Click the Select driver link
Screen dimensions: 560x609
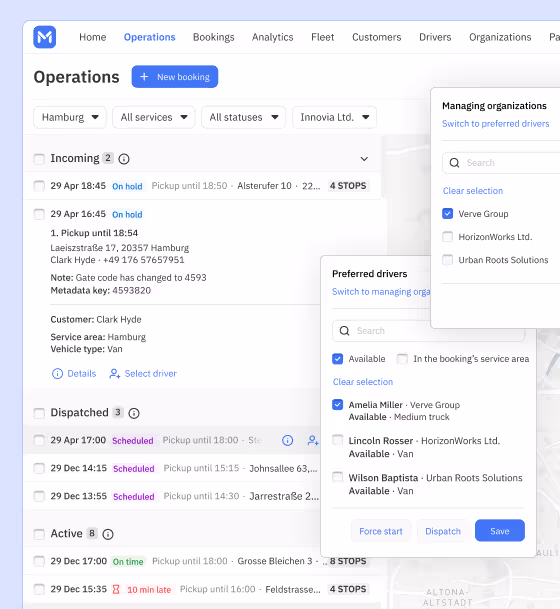(x=143, y=374)
